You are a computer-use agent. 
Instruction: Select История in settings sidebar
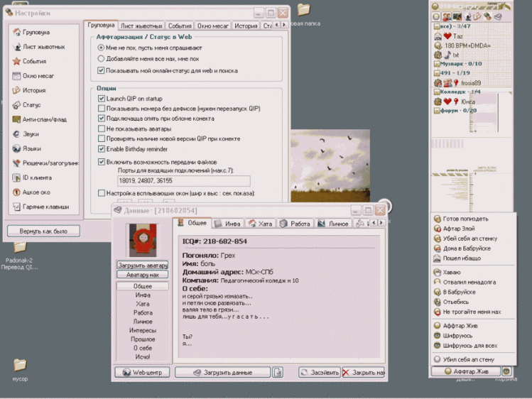(x=29, y=90)
